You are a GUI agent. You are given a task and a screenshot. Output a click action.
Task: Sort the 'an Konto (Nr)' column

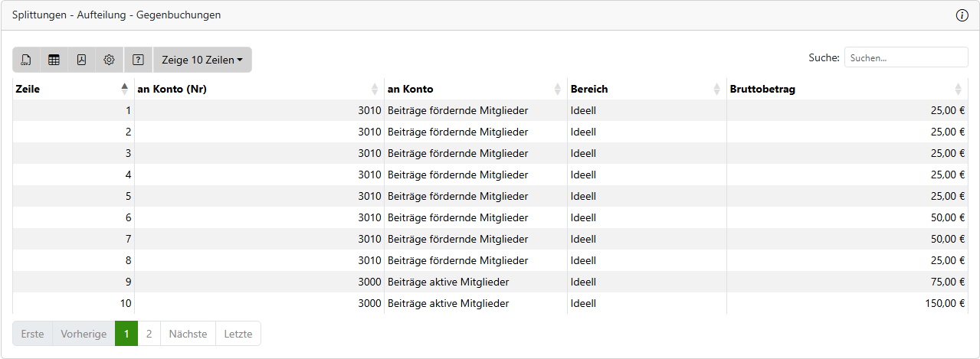[375, 89]
